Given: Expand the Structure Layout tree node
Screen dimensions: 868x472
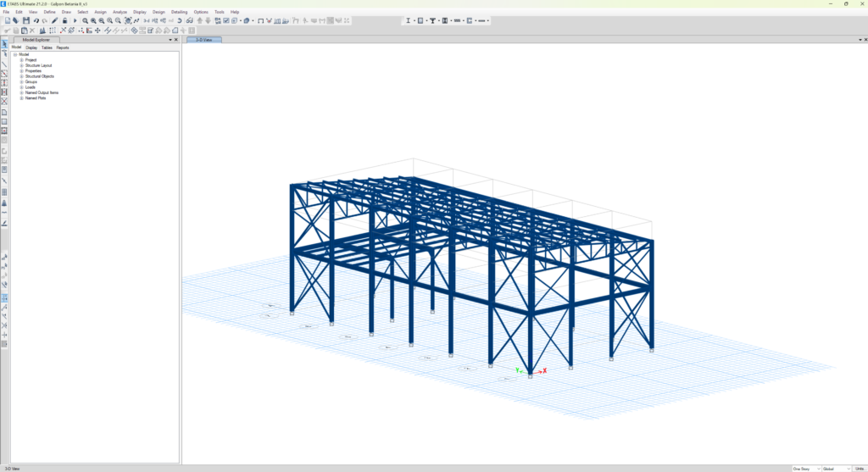Looking at the screenshot, I should pyautogui.click(x=21, y=65).
